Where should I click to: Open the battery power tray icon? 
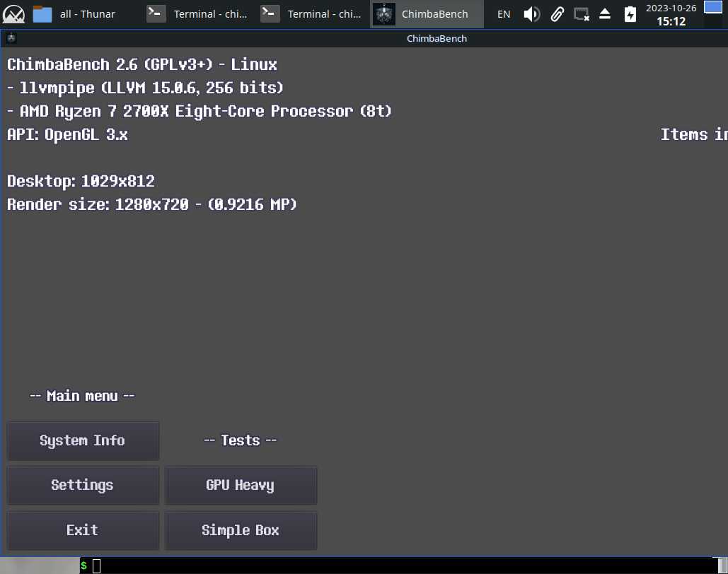(x=630, y=14)
